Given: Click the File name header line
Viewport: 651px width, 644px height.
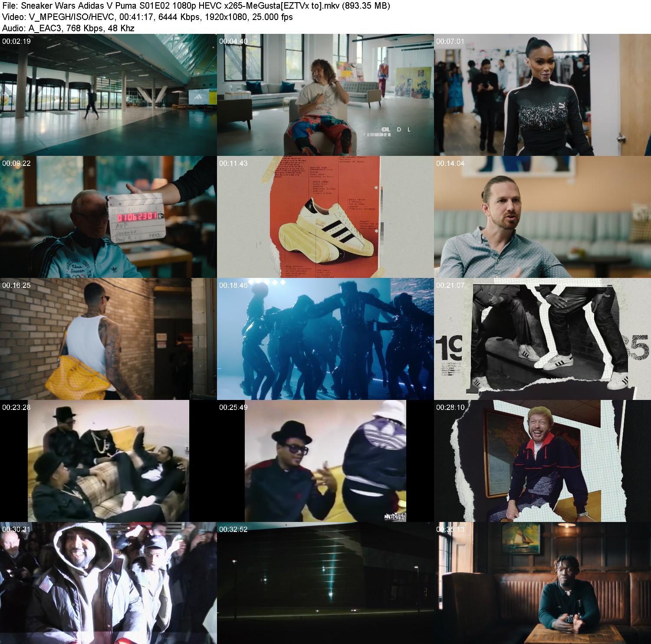Looking at the screenshot, I should coord(196,6).
